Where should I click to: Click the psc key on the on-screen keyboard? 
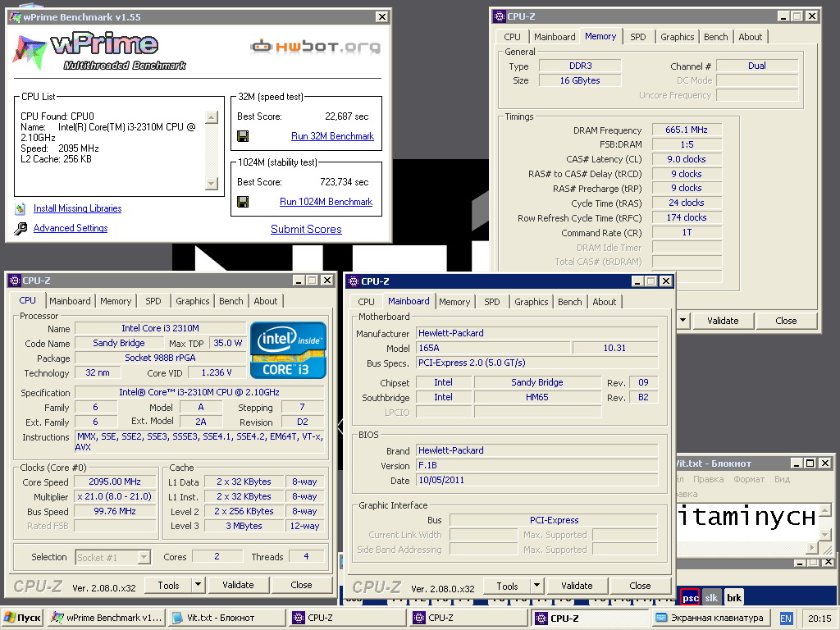tap(690, 598)
